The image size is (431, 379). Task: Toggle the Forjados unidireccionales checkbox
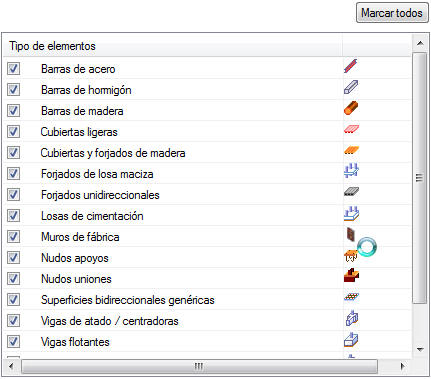coord(13,195)
